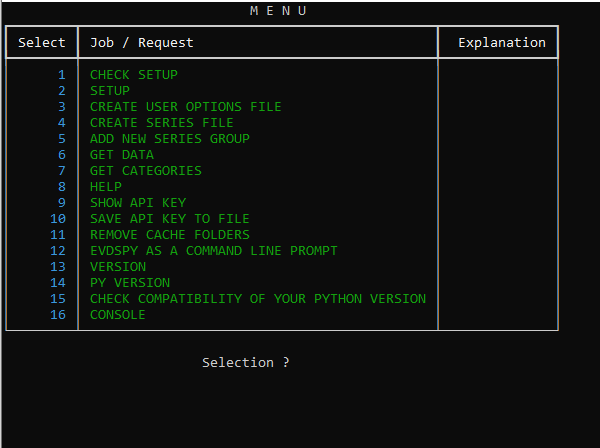Image resolution: width=600 pixels, height=448 pixels.
Task: Choose CREATE USER OPTIONS FILE
Action: click(x=186, y=107)
